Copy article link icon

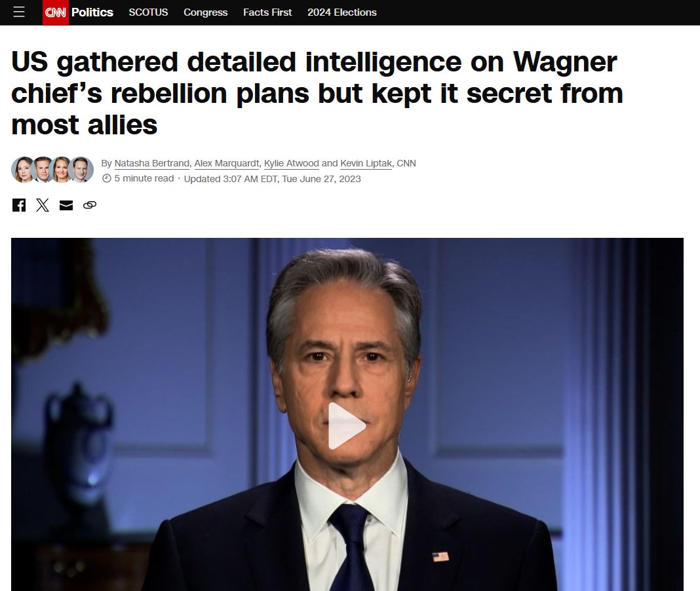tap(90, 205)
